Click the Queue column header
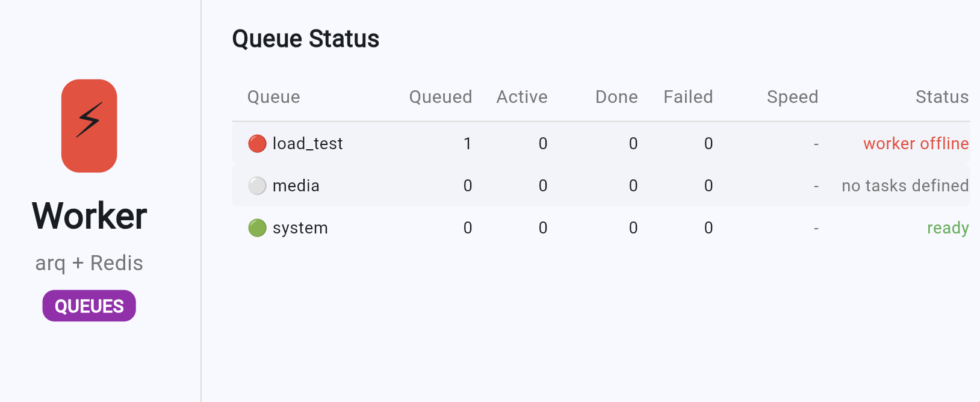Image resolution: width=980 pixels, height=402 pixels. [x=274, y=97]
